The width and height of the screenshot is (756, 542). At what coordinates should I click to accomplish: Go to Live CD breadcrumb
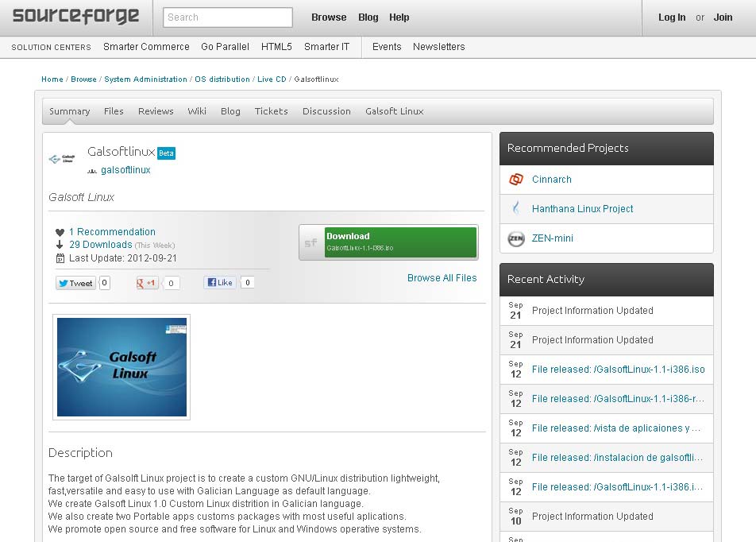click(272, 79)
